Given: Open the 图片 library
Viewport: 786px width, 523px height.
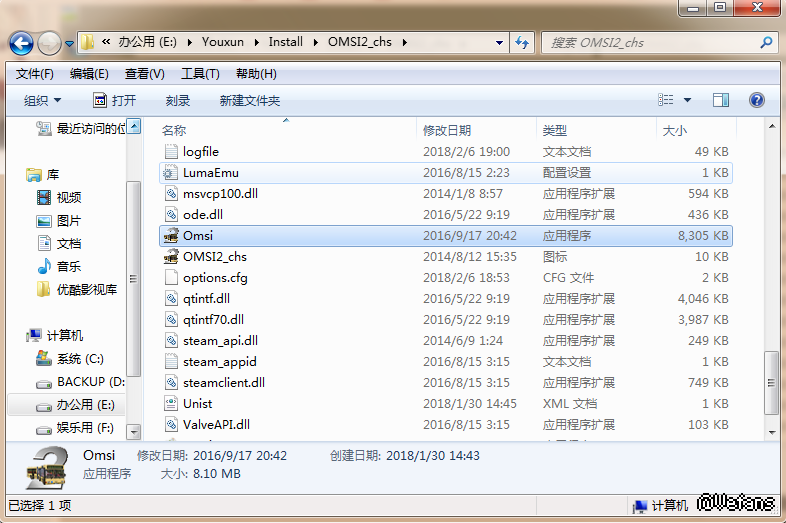Looking at the screenshot, I should [x=59, y=221].
